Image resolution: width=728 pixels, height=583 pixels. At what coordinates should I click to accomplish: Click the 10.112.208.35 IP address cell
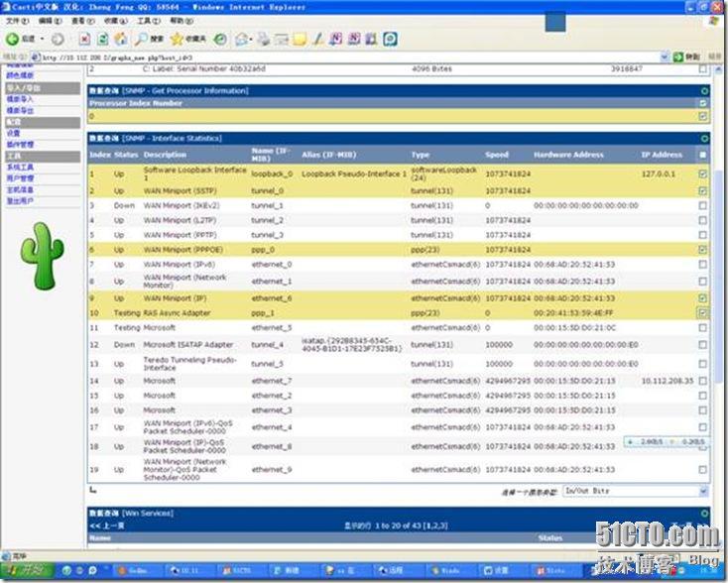click(667, 381)
